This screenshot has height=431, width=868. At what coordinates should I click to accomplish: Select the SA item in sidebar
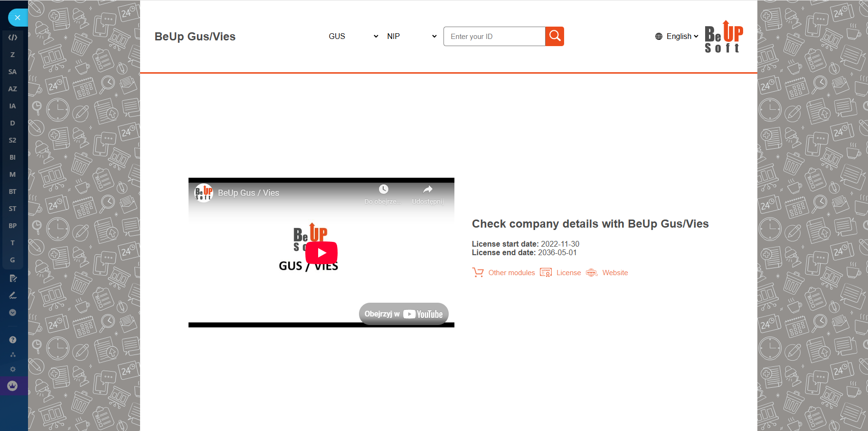coord(13,72)
